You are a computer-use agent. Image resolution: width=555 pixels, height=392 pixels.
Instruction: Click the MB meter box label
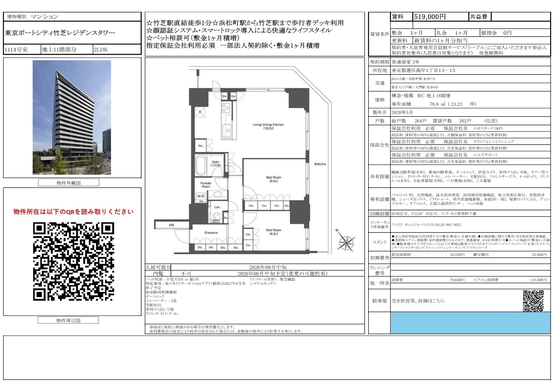[x=171, y=225]
